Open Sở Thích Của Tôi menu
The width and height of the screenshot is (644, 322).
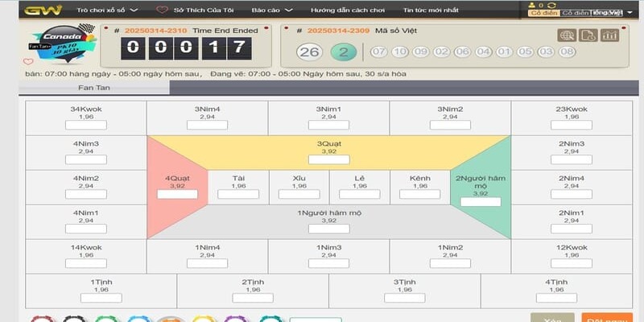(204, 10)
